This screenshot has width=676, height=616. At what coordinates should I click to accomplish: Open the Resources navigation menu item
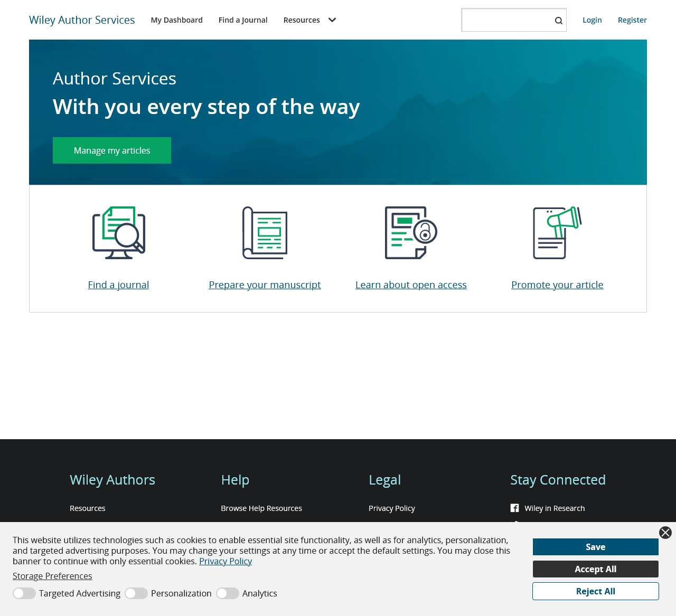click(x=302, y=20)
